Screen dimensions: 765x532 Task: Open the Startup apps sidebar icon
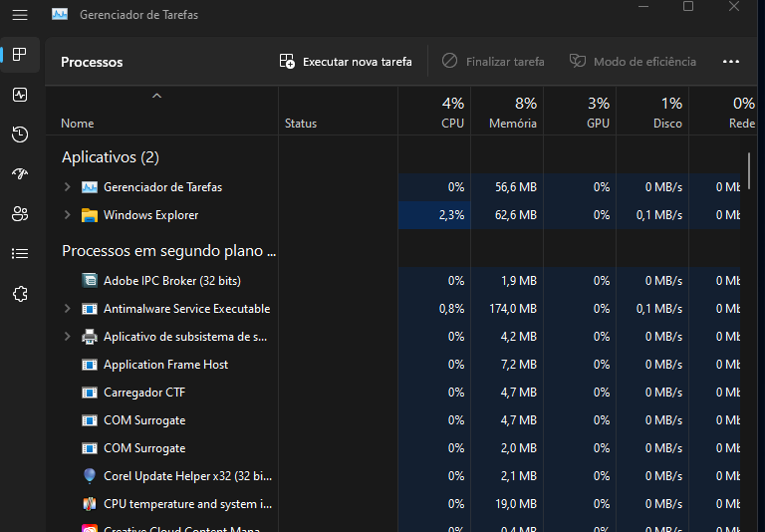point(20,173)
